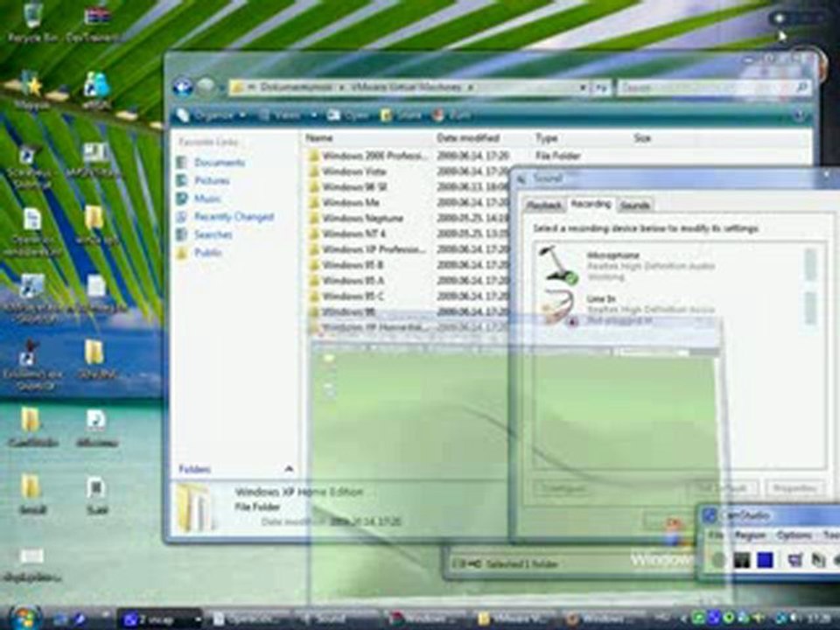The width and height of the screenshot is (840, 630).
Task: Expand the address bar history dropdown
Action: click(583, 87)
